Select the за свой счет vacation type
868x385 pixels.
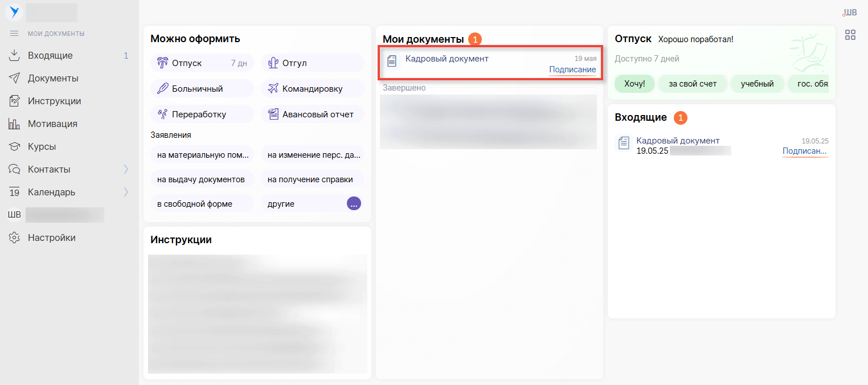[692, 84]
